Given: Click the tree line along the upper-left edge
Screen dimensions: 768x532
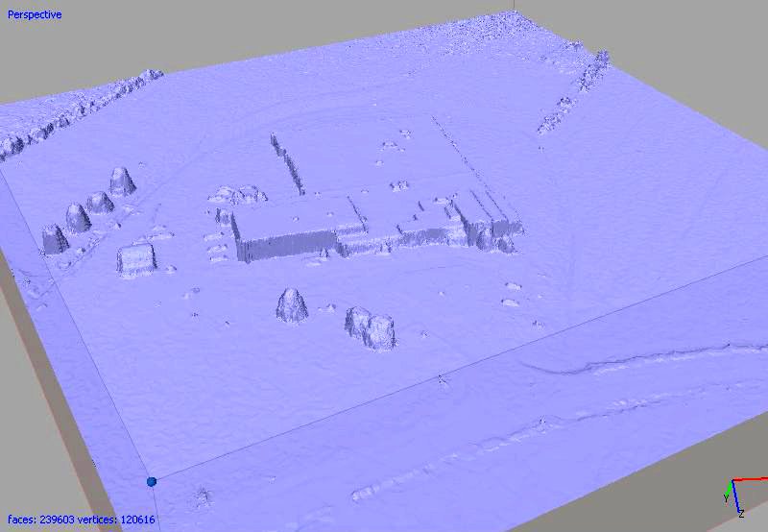Looking at the screenshot, I should [x=77, y=110].
